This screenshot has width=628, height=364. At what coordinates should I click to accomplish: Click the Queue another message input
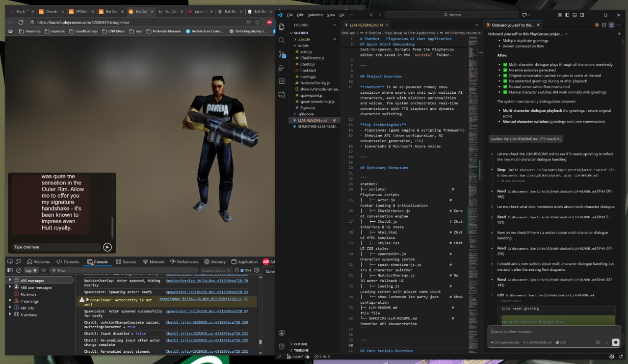[x=553, y=332]
